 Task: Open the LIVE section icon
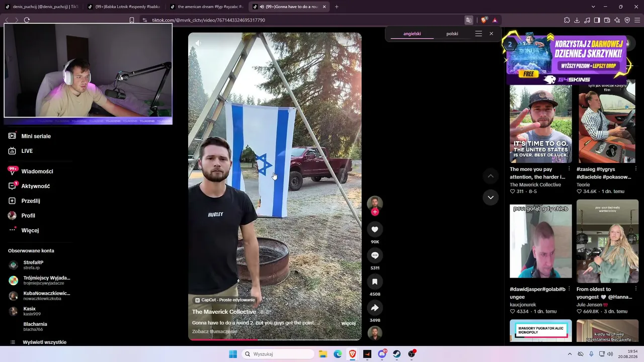(12, 151)
